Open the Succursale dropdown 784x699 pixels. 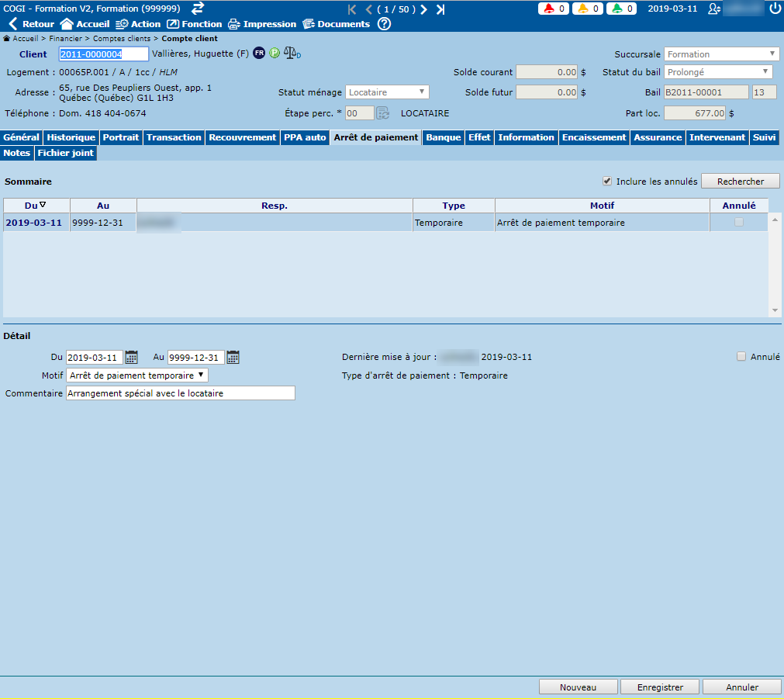coord(721,54)
